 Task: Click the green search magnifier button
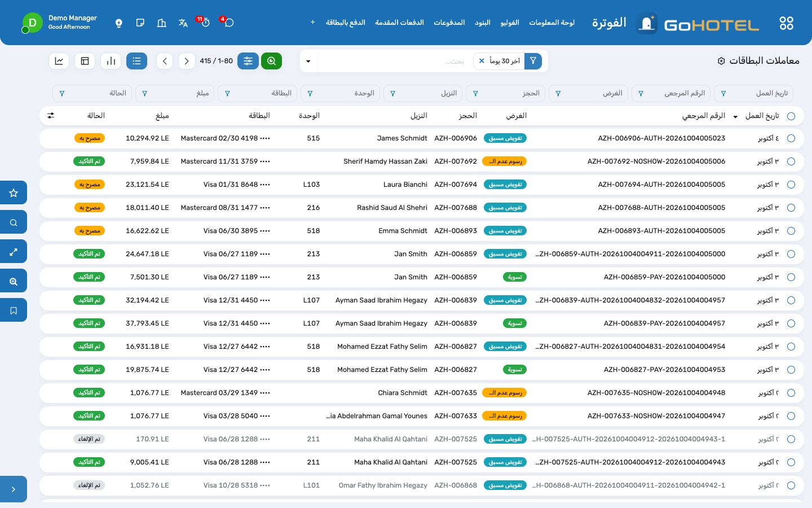point(271,61)
